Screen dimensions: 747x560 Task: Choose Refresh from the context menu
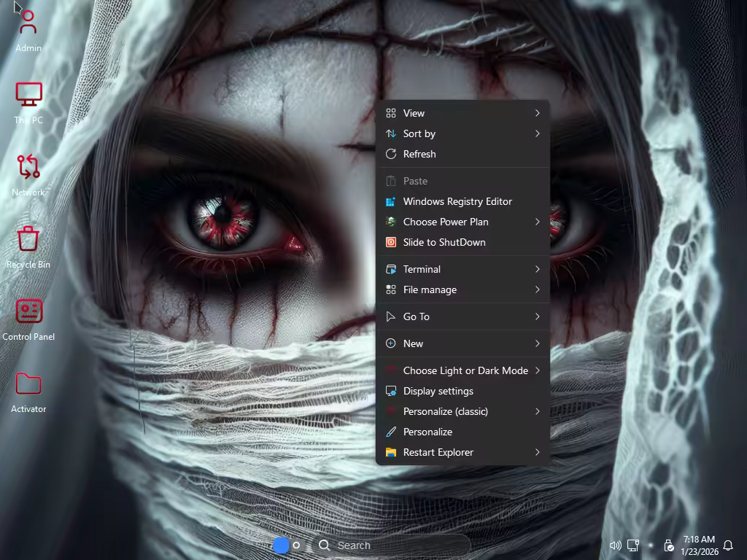462,154
